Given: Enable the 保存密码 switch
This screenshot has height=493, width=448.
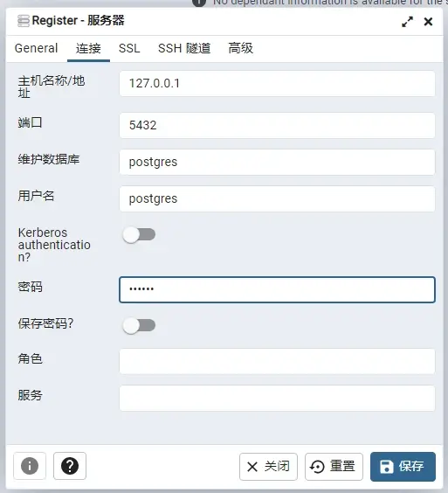Looking at the screenshot, I should pos(139,325).
